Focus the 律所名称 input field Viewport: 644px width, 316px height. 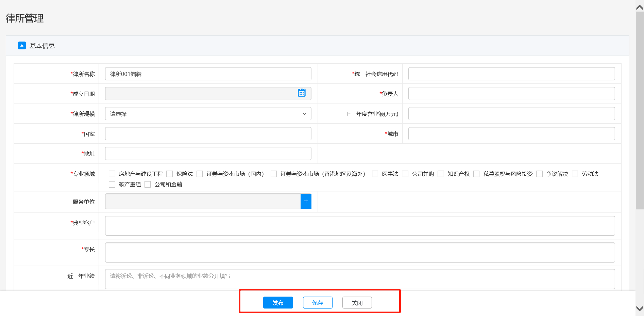(x=208, y=74)
